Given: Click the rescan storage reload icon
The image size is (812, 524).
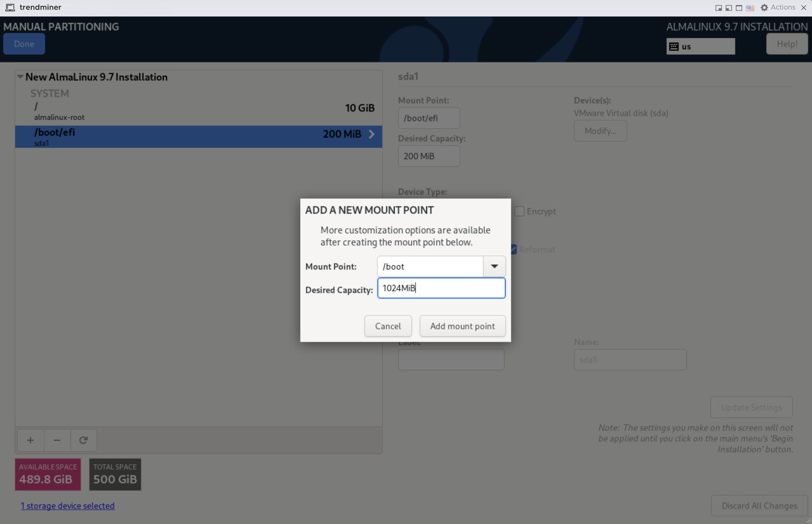Looking at the screenshot, I should (83, 440).
